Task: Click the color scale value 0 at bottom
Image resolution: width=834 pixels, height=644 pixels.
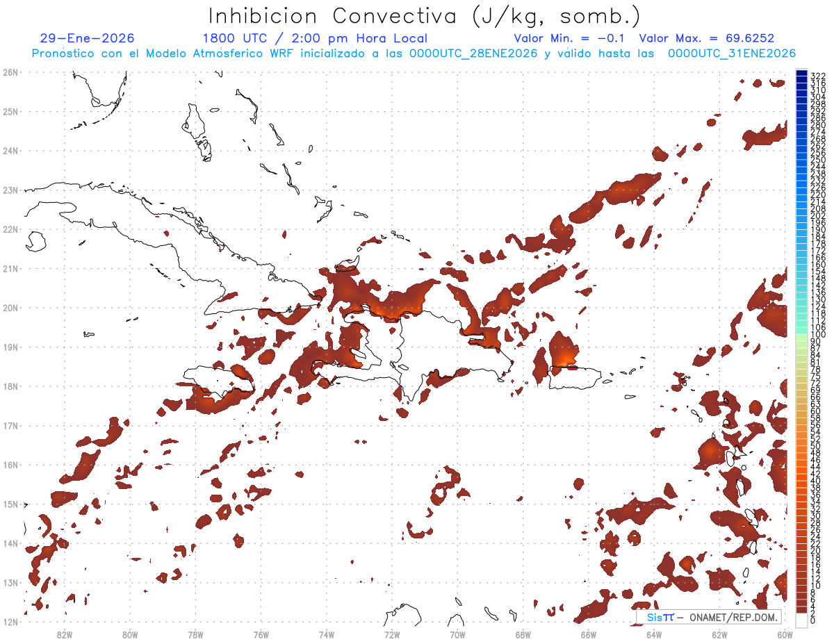Action: tap(813, 620)
